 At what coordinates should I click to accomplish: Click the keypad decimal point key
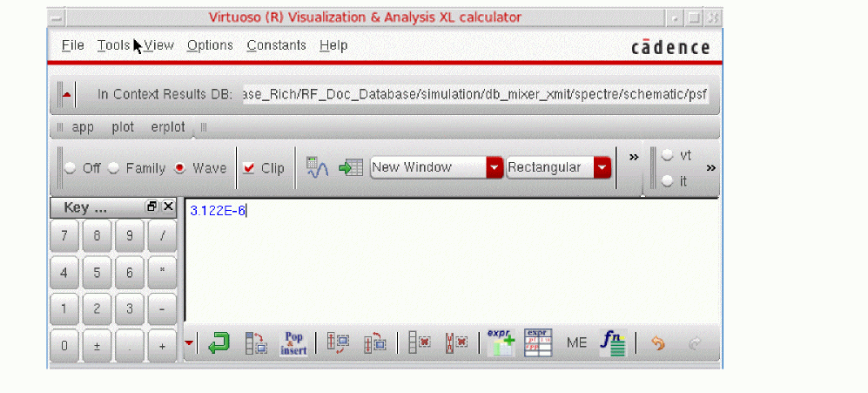click(130, 347)
